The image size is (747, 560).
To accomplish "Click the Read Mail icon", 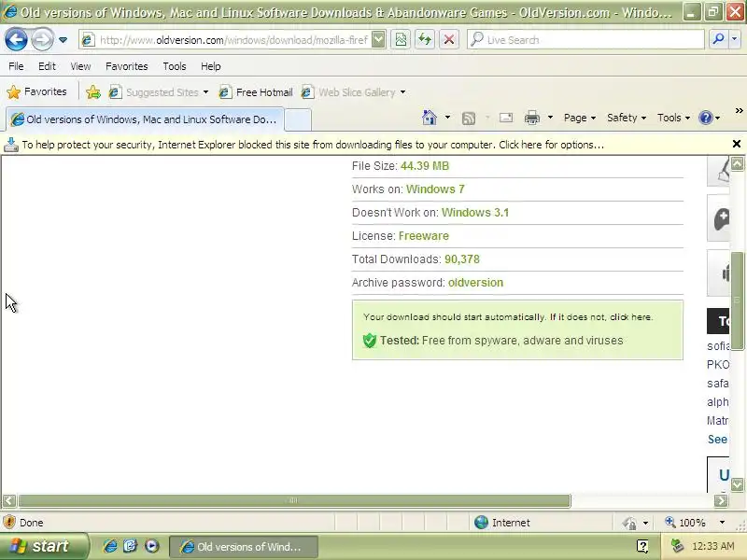I will [506, 118].
